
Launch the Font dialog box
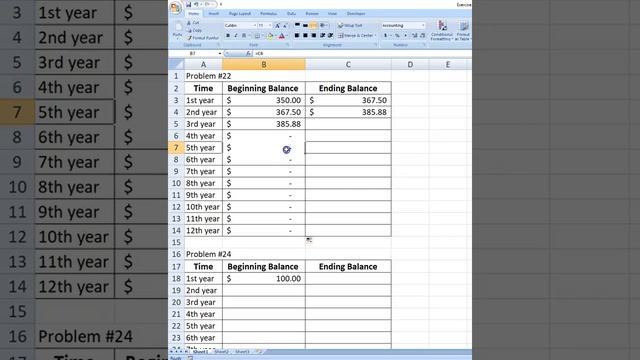288,44
